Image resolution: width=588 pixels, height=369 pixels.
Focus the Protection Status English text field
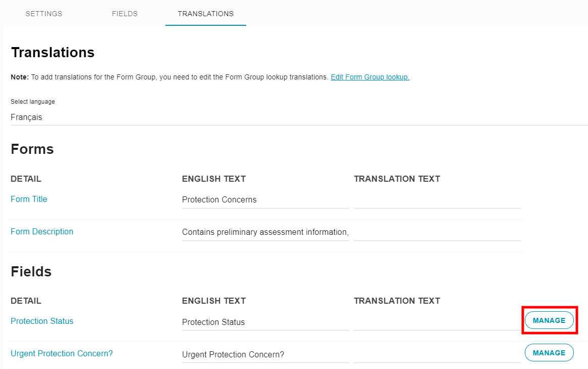265,322
